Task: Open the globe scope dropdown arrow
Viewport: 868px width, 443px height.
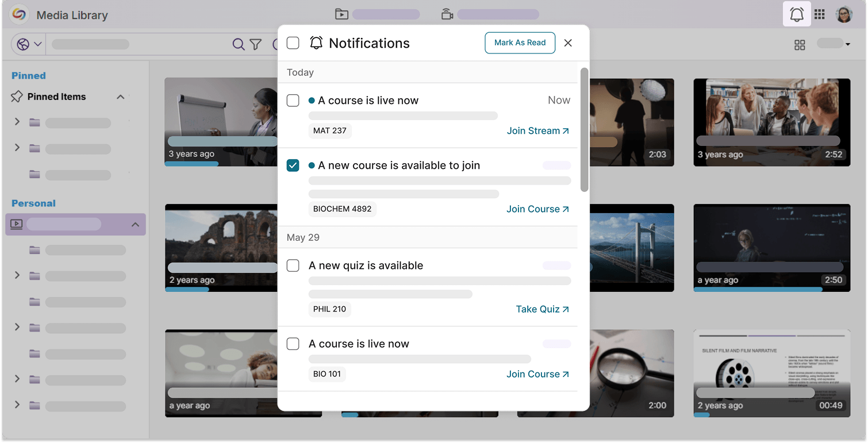Action: pyautogui.click(x=38, y=44)
